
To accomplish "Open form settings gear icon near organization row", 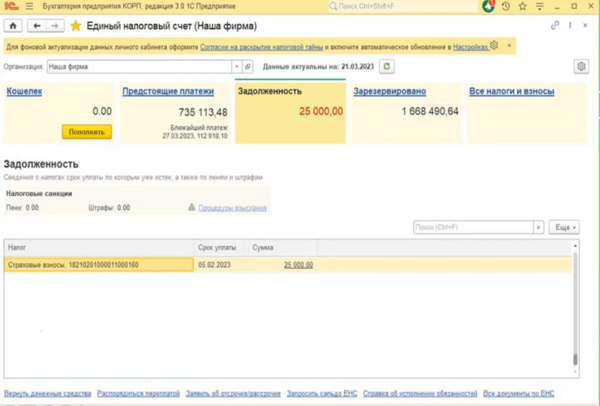I will tap(581, 66).
